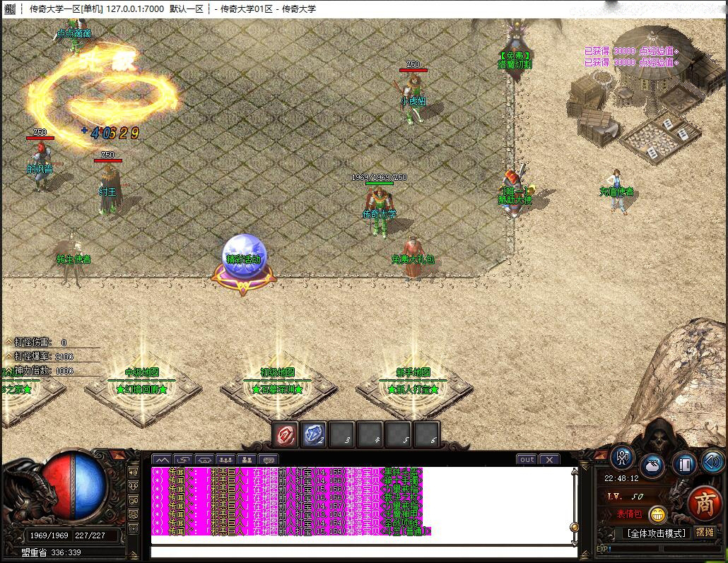
Task: Click the second small side icon below speaker
Action: (134, 487)
